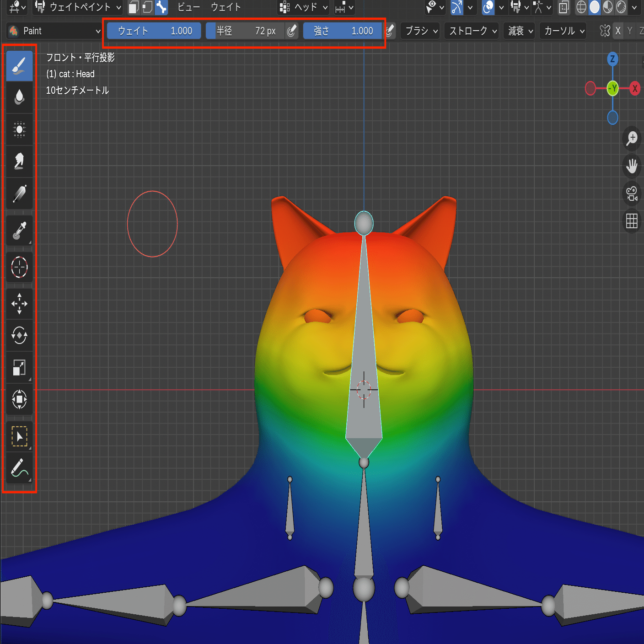644x644 pixels.
Task: Expand the selectability and visibility dropdown
Action: click(x=435, y=7)
